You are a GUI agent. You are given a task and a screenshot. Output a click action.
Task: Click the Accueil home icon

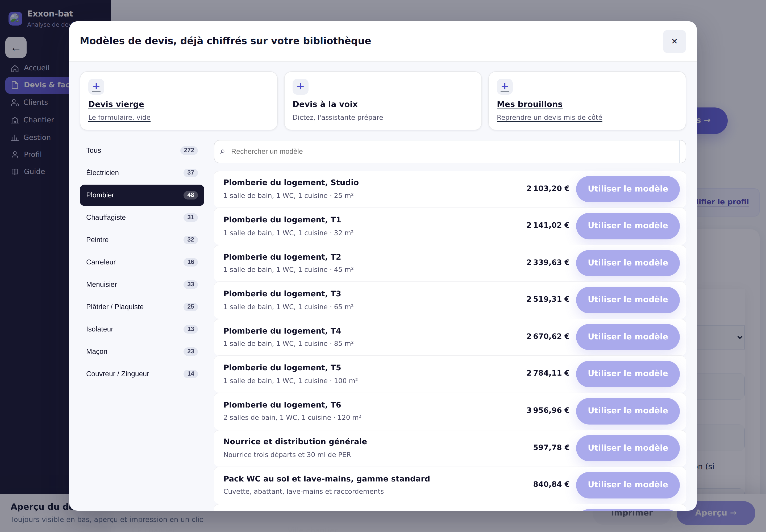[x=15, y=68]
